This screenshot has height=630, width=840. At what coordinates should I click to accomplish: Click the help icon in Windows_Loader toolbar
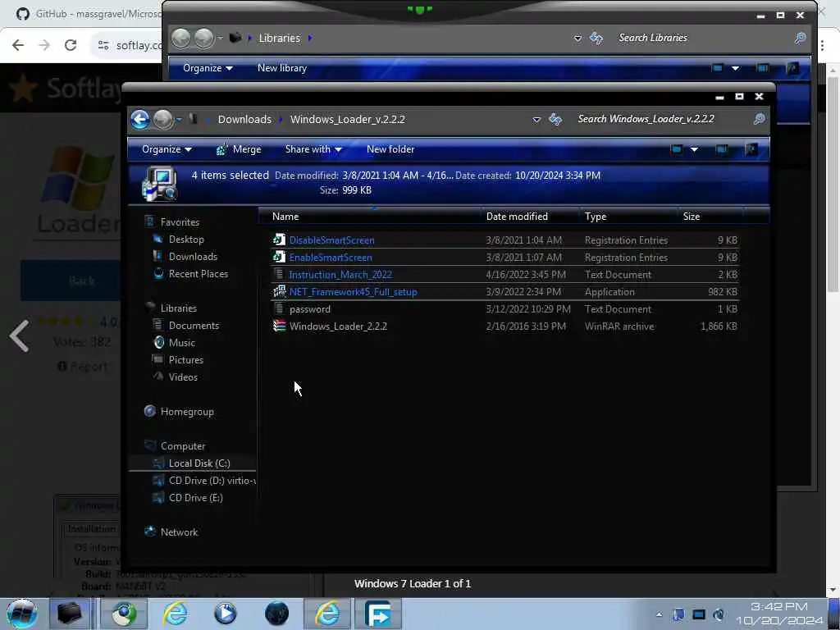click(751, 149)
